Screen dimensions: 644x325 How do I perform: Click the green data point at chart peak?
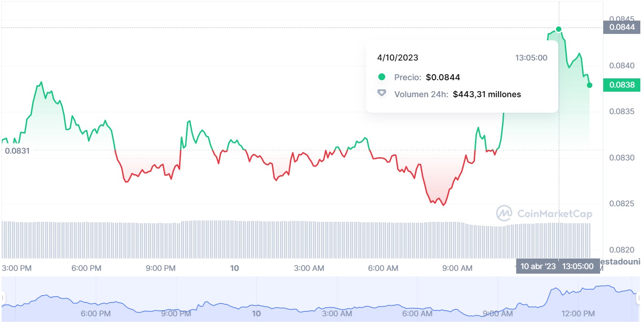tap(558, 29)
